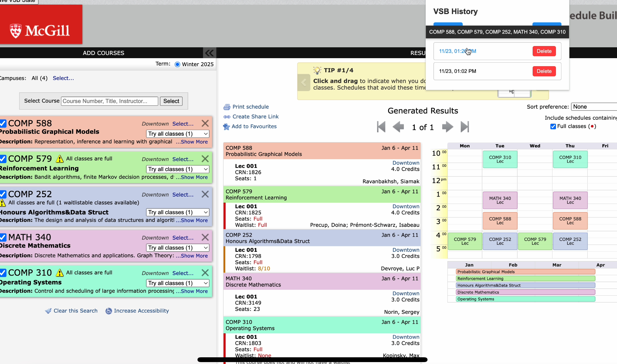Viewport: 617px width, 364px height.
Task: Select the Winter 2025 term radio button
Action: 177,64
